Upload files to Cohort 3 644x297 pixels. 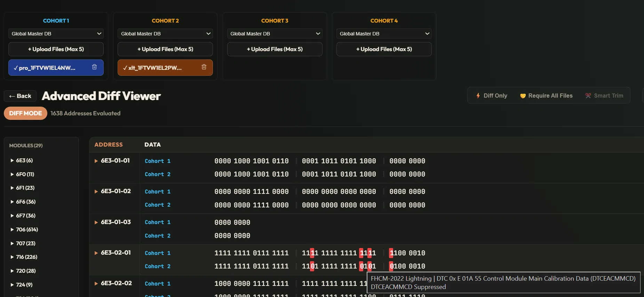275,49
